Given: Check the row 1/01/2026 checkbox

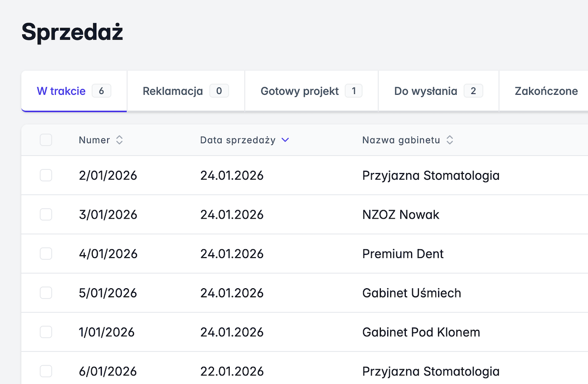Looking at the screenshot, I should point(46,332).
